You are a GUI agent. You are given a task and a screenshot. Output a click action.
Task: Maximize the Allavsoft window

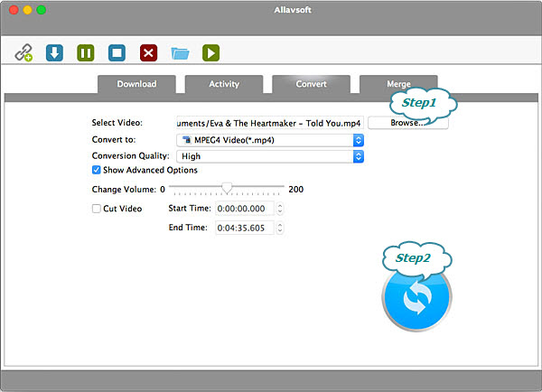pyautogui.click(x=42, y=10)
